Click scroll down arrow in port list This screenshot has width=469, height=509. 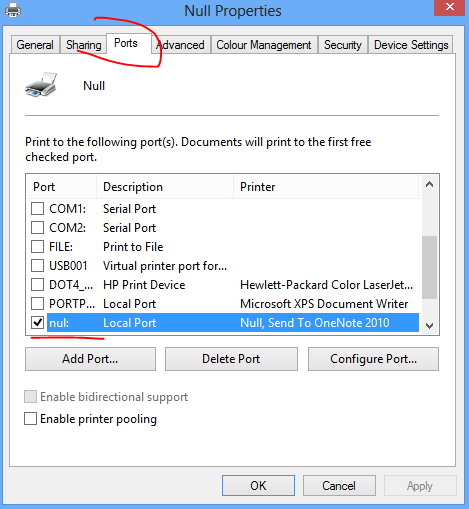(x=430, y=325)
